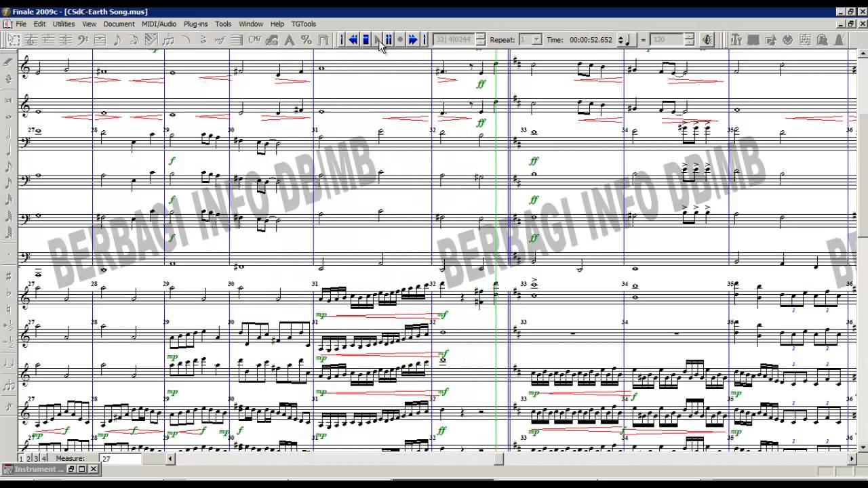The height and width of the screenshot is (488, 868).
Task: Open the TGTools menu
Action: click(304, 24)
